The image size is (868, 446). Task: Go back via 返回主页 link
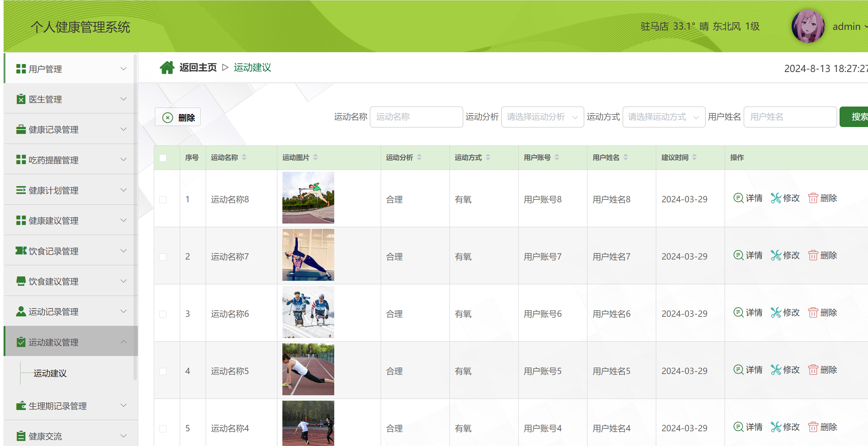(198, 67)
